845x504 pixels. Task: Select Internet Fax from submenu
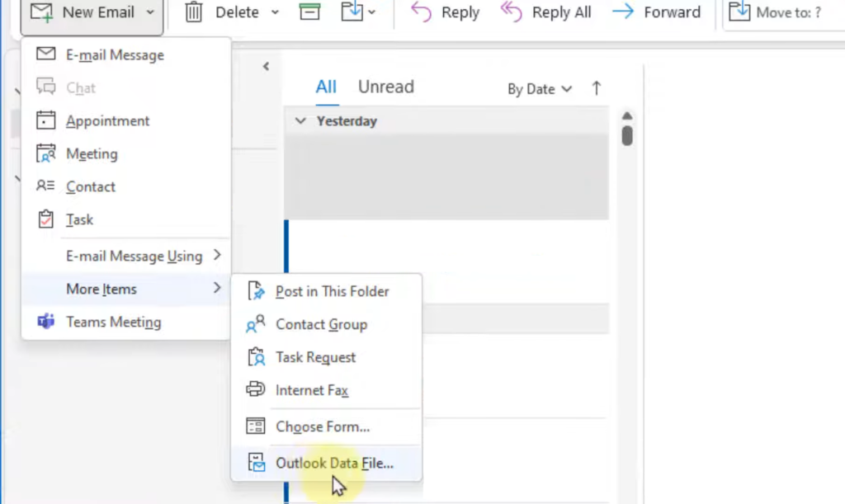(x=327, y=390)
